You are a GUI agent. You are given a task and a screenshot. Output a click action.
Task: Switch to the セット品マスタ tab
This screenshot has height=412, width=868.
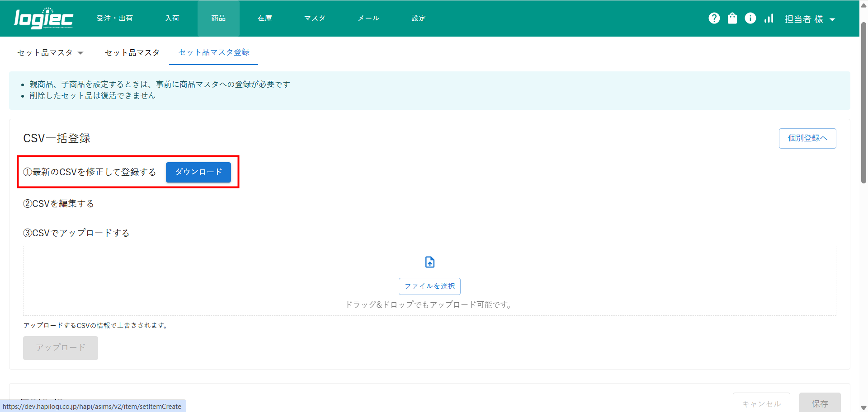click(132, 53)
